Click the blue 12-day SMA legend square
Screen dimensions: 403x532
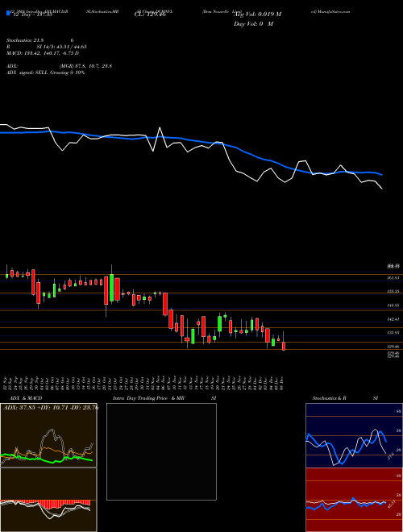point(8,14)
